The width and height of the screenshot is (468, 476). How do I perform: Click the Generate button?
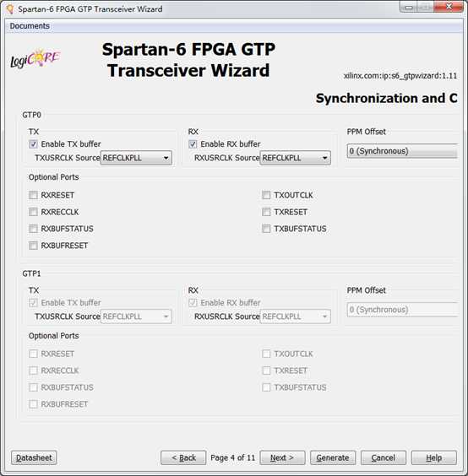333,457
